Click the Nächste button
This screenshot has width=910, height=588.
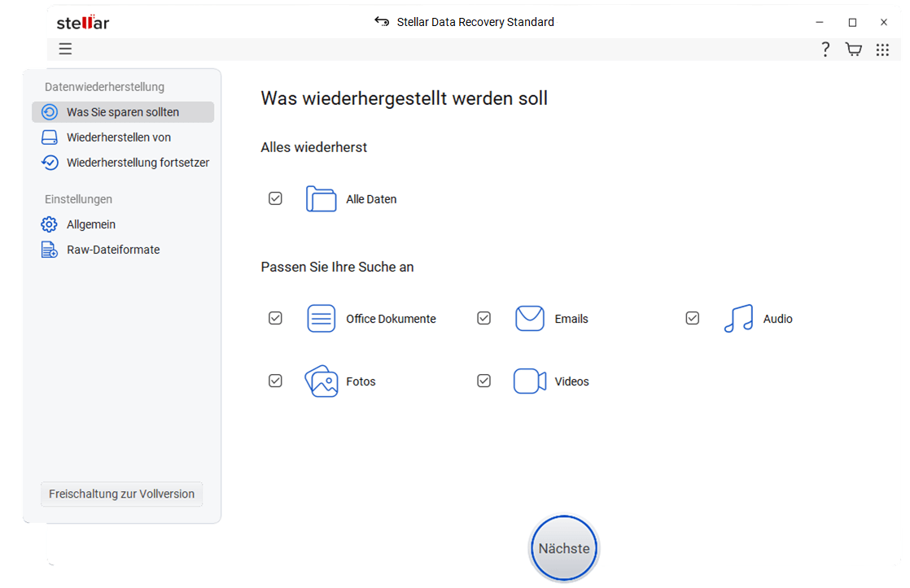pyautogui.click(x=563, y=548)
